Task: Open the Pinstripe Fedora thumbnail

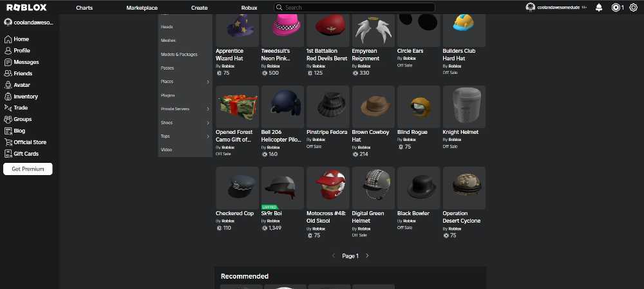Action: (x=328, y=107)
